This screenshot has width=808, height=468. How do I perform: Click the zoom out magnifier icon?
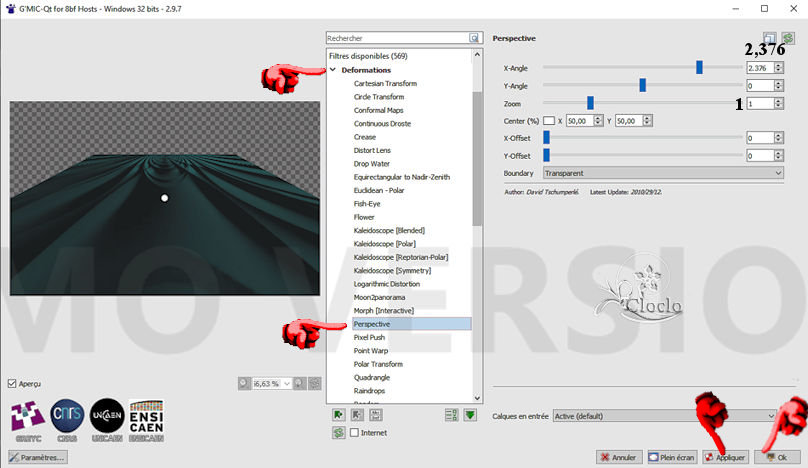click(245, 383)
